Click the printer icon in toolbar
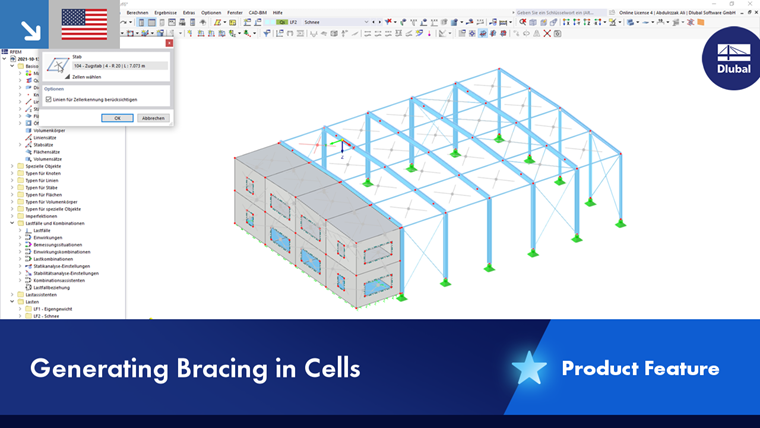The image size is (760, 428). [x=182, y=22]
